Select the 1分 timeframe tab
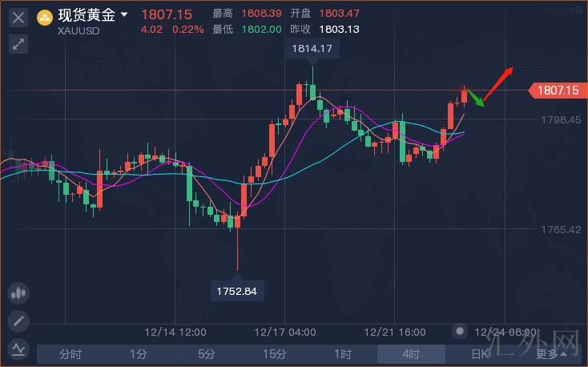This screenshot has height=367, width=588. (139, 353)
